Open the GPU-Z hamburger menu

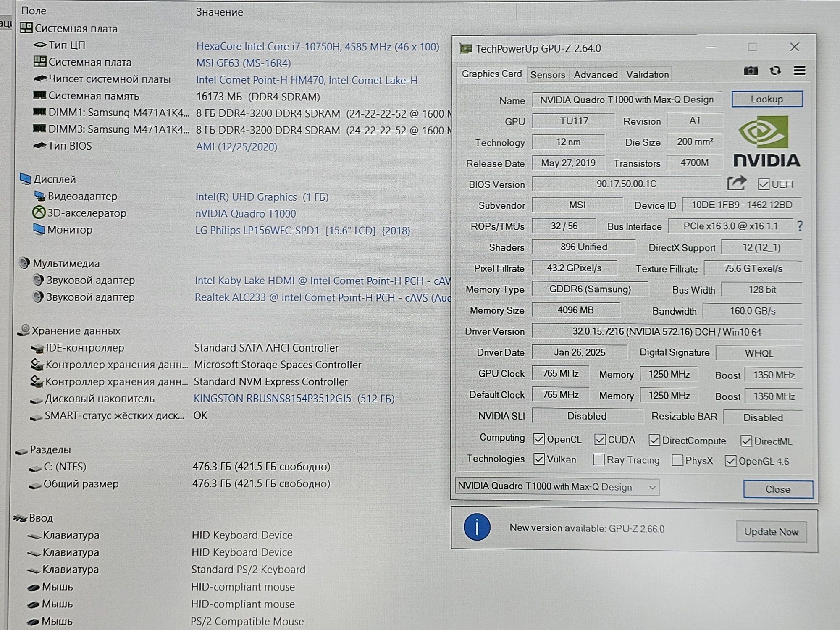point(800,71)
